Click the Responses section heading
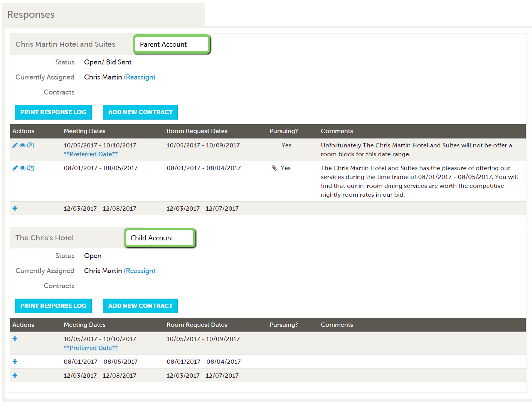 coord(31,15)
